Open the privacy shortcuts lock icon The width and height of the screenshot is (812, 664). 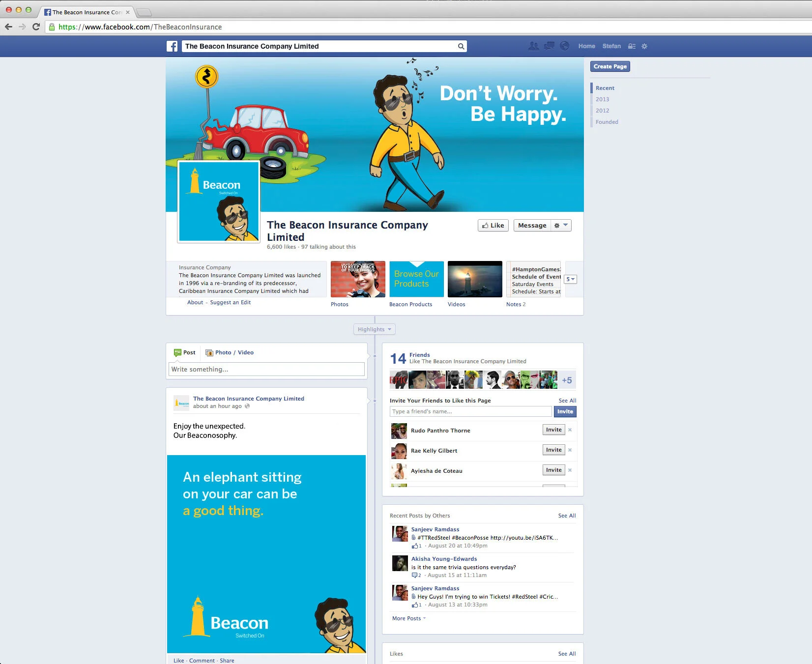pos(632,46)
